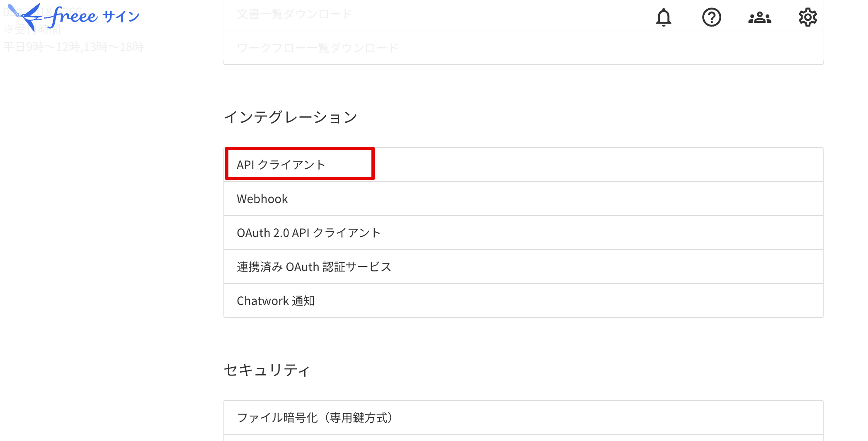
Task: Click the partial row below ファイル暗号化
Action: 523,438
